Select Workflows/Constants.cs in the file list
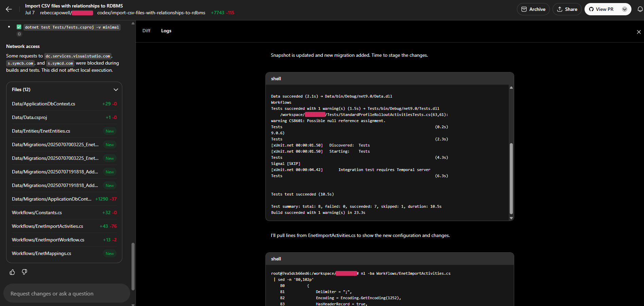The image size is (644, 306). (37, 213)
